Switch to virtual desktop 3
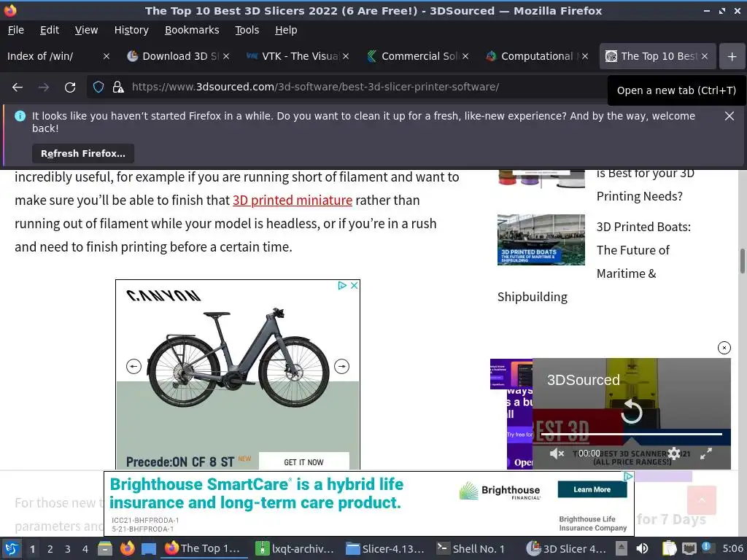This screenshot has width=747, height=560. coord(68,549)
